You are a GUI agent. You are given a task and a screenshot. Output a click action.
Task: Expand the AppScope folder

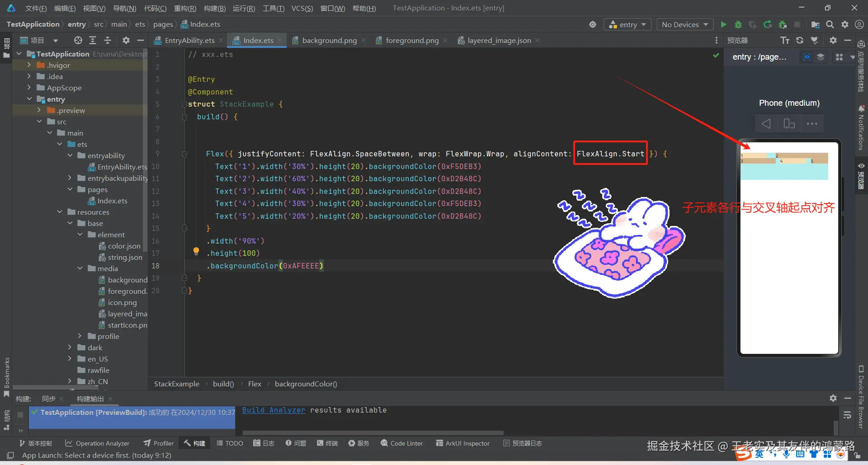(x=29, y=88)
